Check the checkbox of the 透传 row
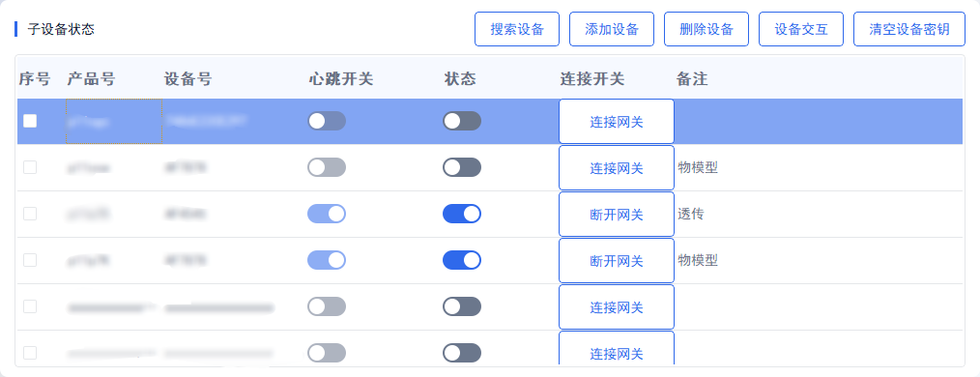Screen dimensions: 980x377 [30, 214]
